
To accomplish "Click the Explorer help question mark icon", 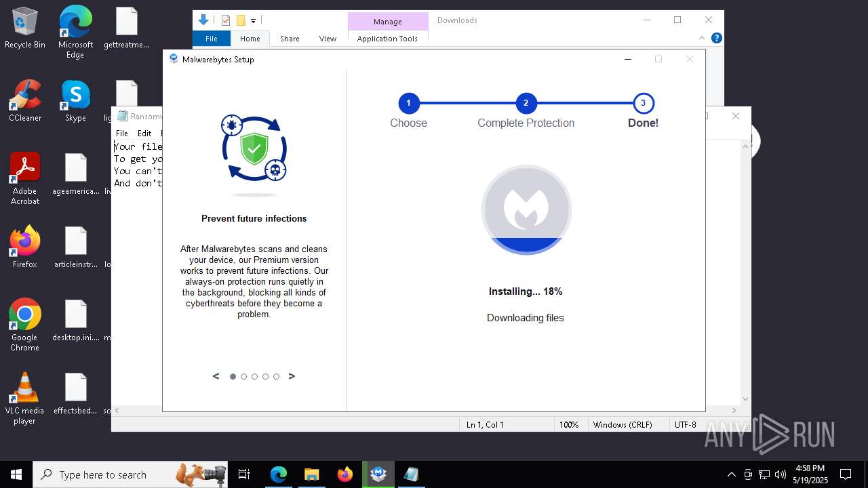I will click(x=716, y=38).
